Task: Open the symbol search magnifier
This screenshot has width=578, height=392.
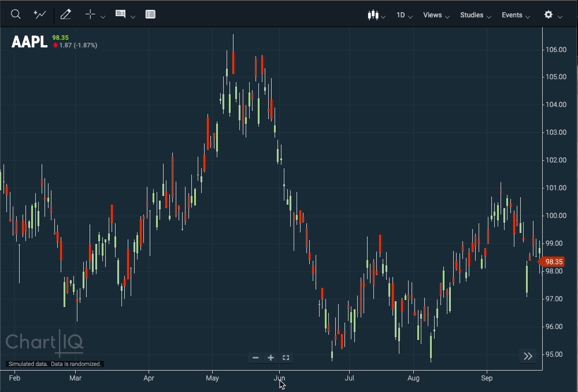Action: tap(16, 14)
